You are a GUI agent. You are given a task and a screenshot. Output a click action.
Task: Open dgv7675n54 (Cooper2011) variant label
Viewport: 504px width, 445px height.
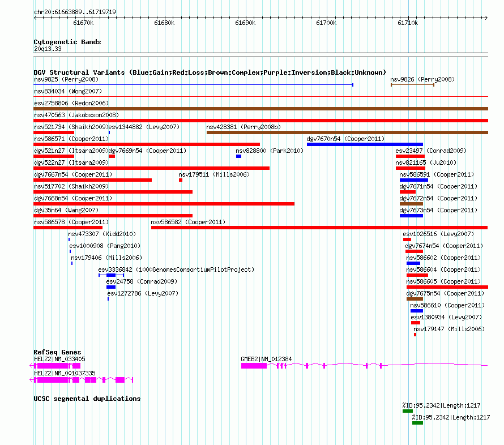(445, 293)
